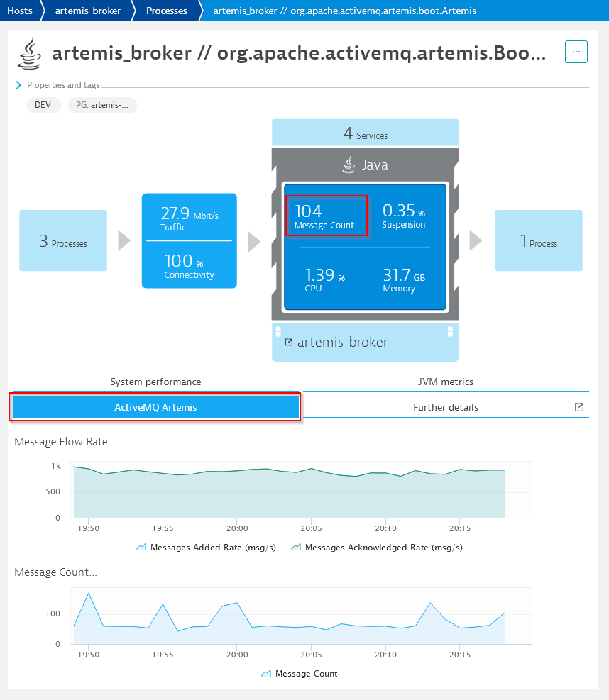This screenshot has height=700, width=609.
Task: Open the 1 Process tile
Action: pos(539,240)
